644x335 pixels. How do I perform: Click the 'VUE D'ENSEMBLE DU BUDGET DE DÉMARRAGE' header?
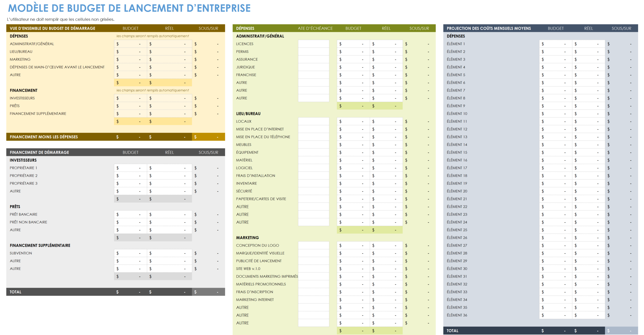(52, 28)
